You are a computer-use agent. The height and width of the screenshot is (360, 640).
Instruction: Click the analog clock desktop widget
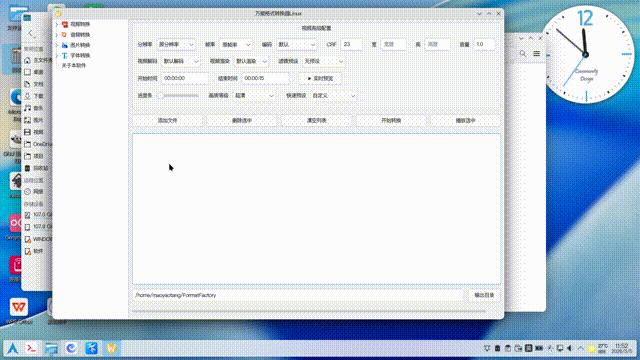coord(587,54)
